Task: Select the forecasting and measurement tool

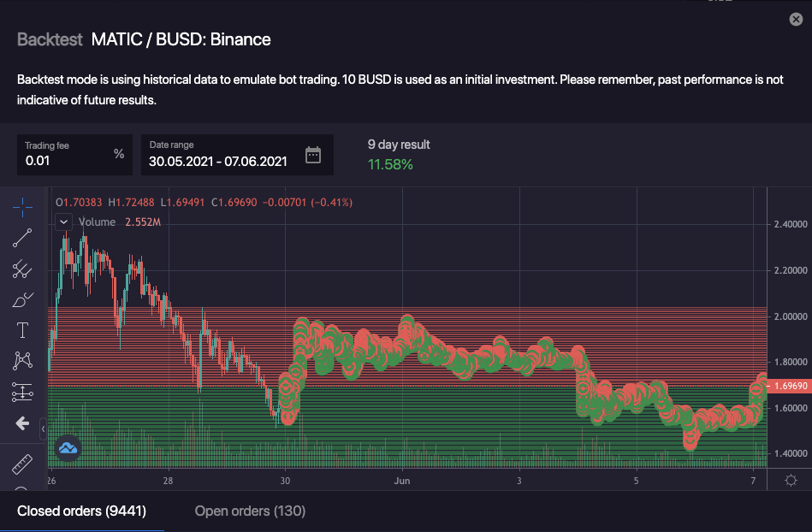Action: click(x=22, y=392)
